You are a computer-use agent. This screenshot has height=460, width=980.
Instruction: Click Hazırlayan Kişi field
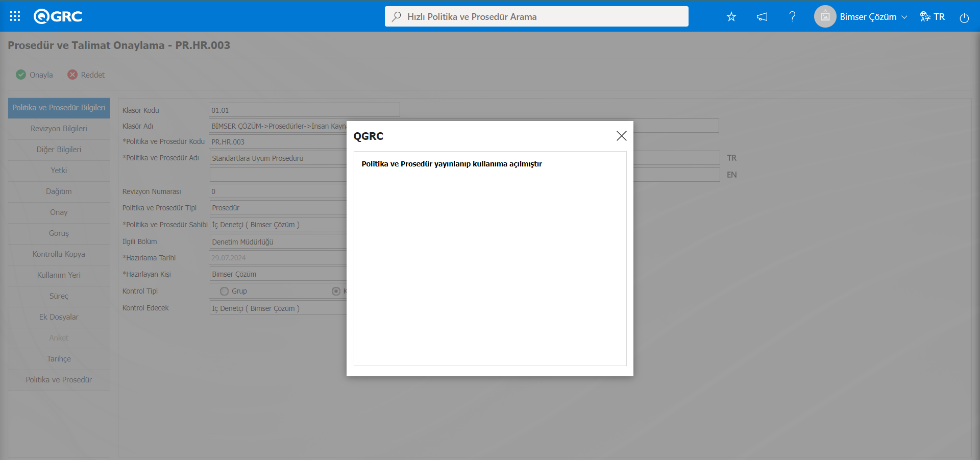(x=278, y=274)
